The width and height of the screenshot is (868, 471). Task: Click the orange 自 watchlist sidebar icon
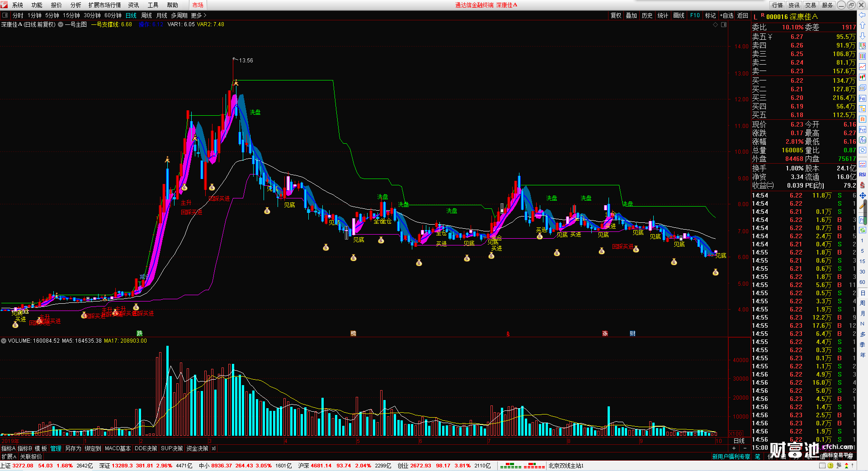[863, 119]
